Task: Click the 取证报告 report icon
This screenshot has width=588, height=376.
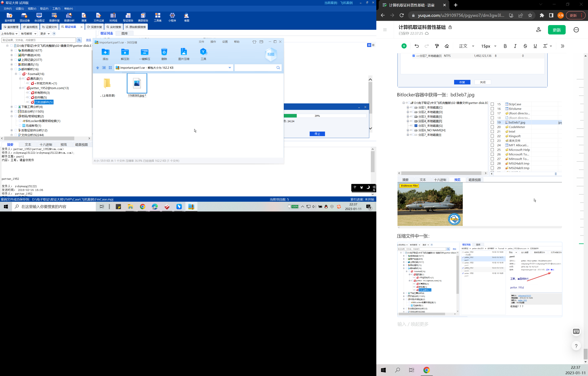Action: (128, 17)
